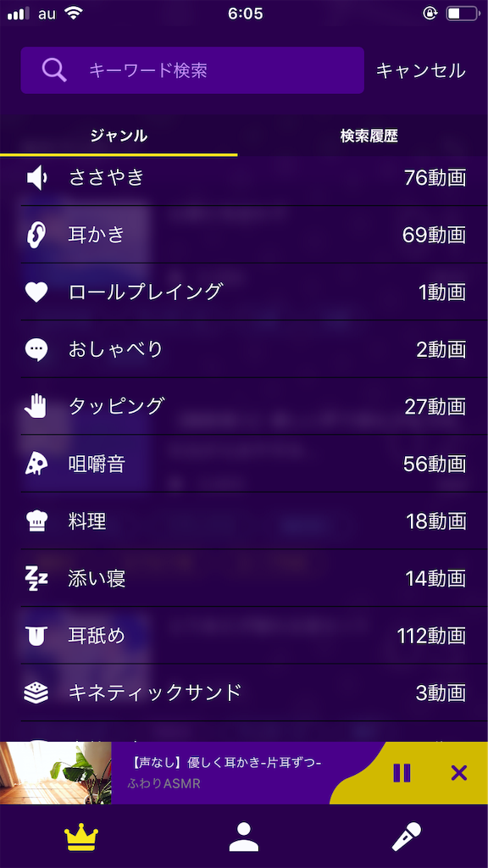Choose the hand icon for タッピング
The width and height of the screenshot is (488, 868).
click(36, 406)
